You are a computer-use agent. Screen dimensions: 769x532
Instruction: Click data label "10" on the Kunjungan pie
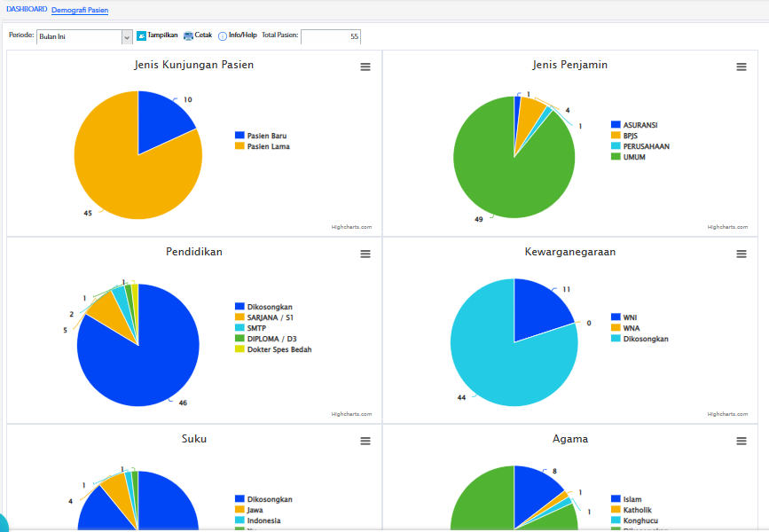[188, 99]
